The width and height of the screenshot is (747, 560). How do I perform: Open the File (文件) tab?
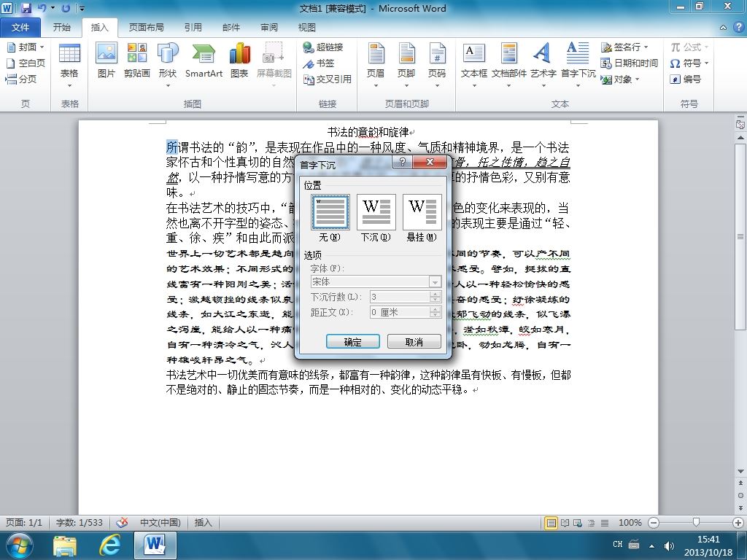click(20, 28)
